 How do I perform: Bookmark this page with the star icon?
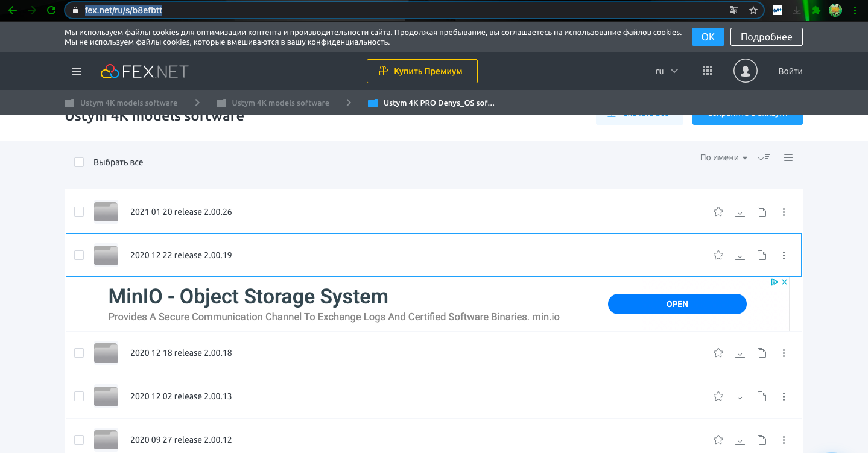click(x=753, y=10)
